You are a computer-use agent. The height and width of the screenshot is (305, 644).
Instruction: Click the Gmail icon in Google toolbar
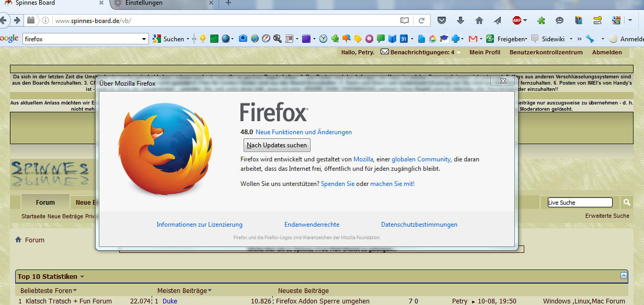[473, 39]
